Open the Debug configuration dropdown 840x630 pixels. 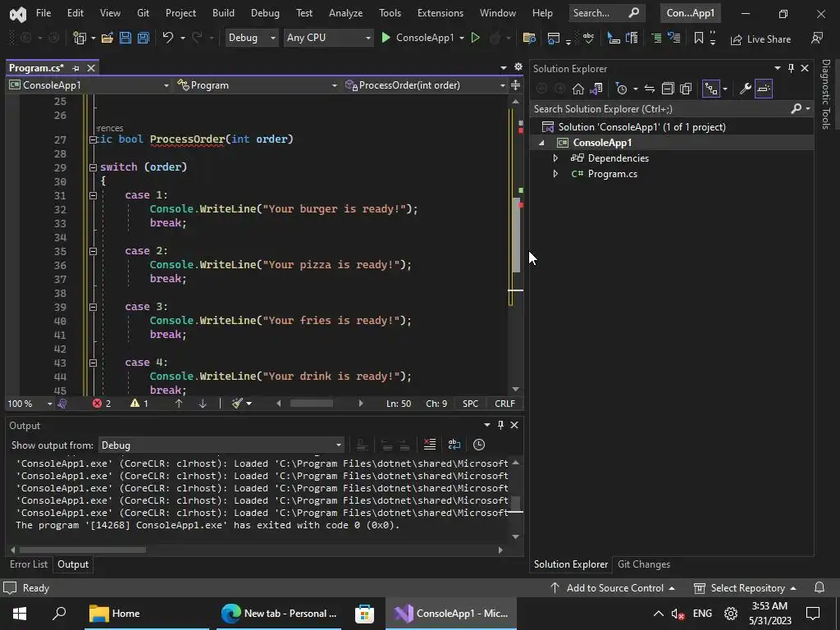click(x=252, y=38)
